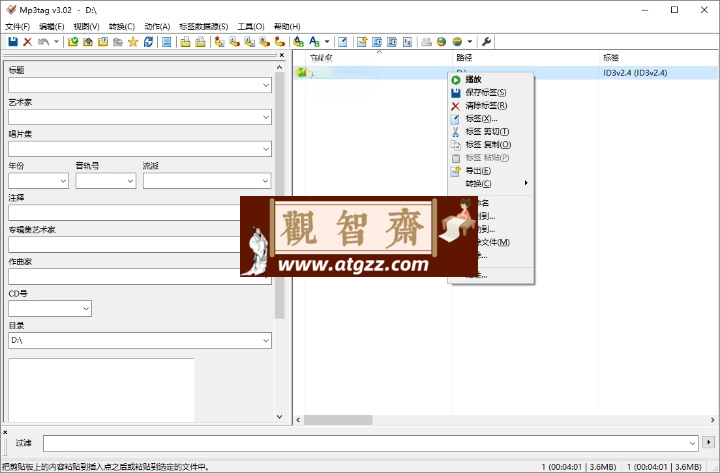720x473 pixels.
Task: Expand the 流派 dropdown
Action: pos(265,181)
